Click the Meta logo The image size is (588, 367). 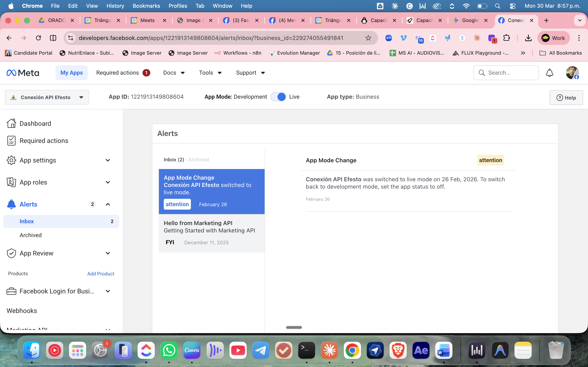(x=23, y=73)
